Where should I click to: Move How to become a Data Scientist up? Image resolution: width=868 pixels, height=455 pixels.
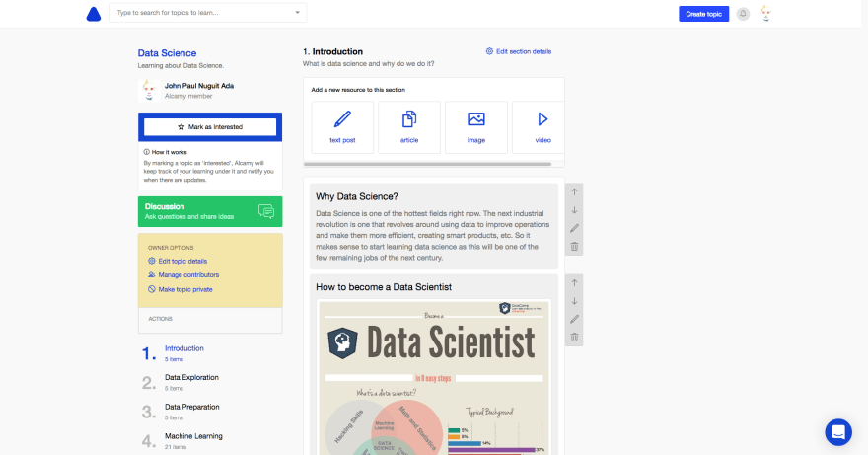pyautogui.click(x=574, y=283)
